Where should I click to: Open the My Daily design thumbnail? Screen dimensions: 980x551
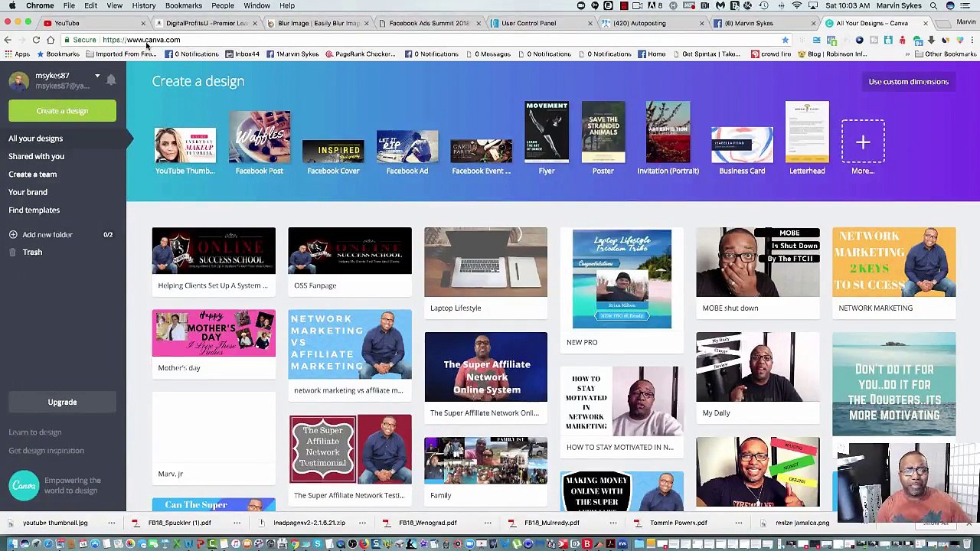pos(757,367)
